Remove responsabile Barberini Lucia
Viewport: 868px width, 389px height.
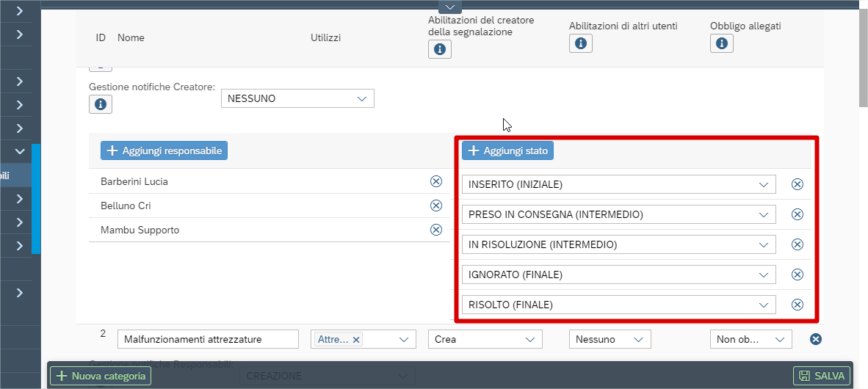436,181
